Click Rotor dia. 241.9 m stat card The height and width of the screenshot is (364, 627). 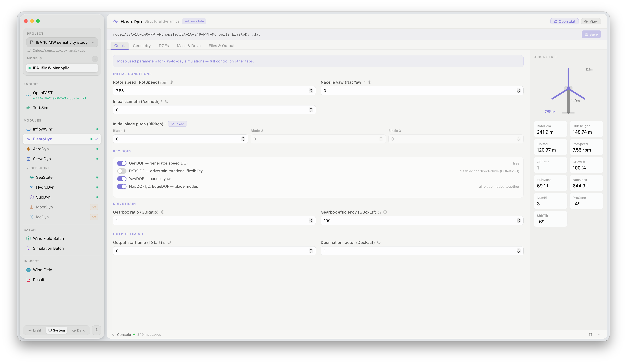[x=550, y=129]
